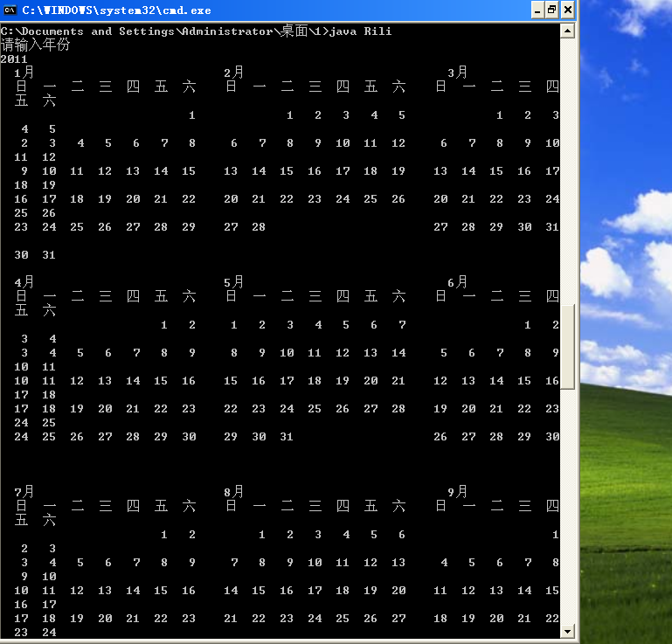672x644 pixels.
Task: Click day 31 in the May calendar
Action: pyautogui.click(x=287, y=437)
